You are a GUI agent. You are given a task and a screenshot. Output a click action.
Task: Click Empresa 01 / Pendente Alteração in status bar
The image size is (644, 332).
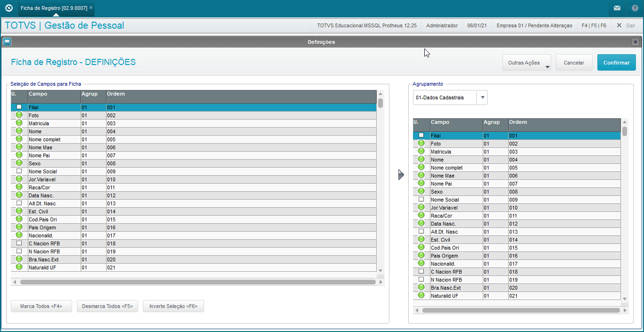click(534, 25)
